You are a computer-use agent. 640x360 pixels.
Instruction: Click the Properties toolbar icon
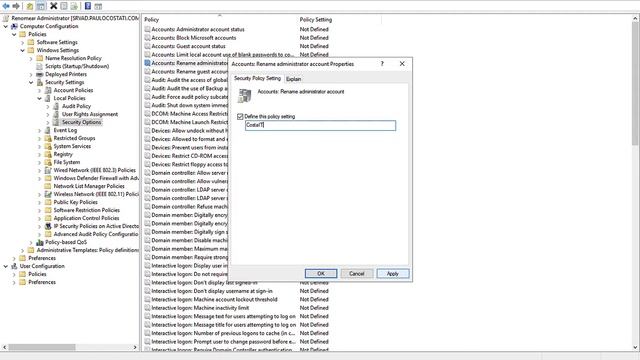[x=64, y=6]
